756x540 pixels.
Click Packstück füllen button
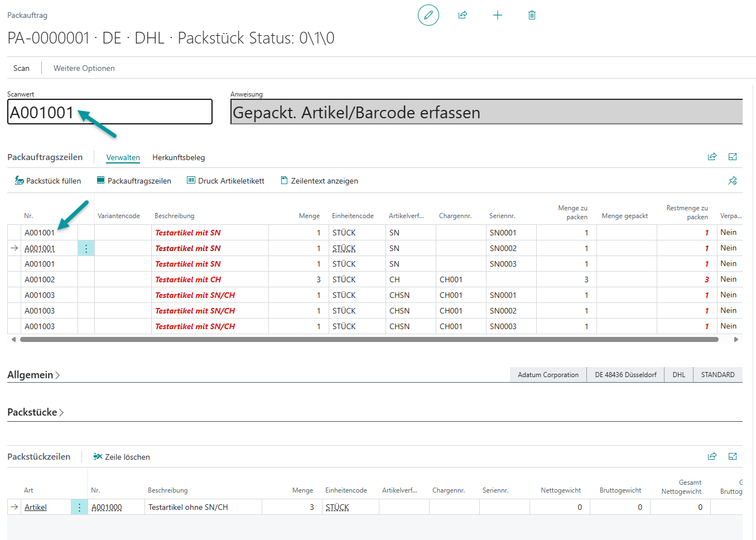[48, 181]
